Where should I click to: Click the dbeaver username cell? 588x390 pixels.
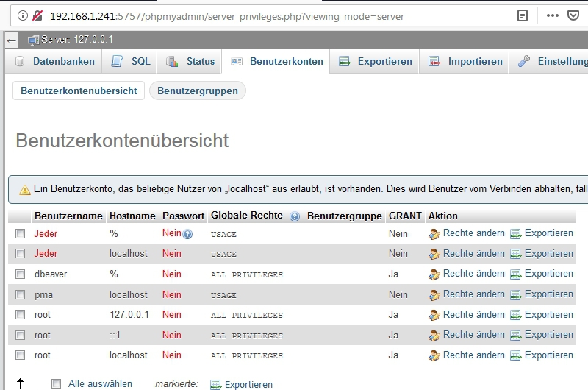point(51,274)
